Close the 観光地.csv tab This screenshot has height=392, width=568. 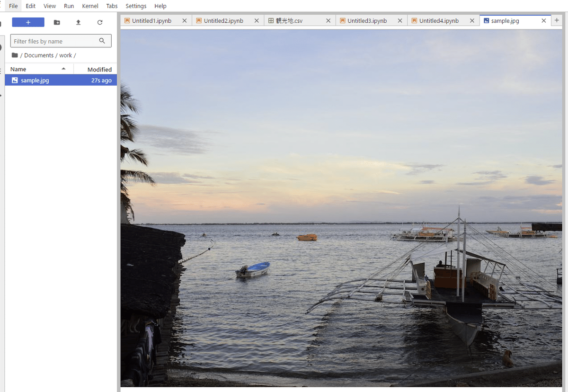click(328, 21)
